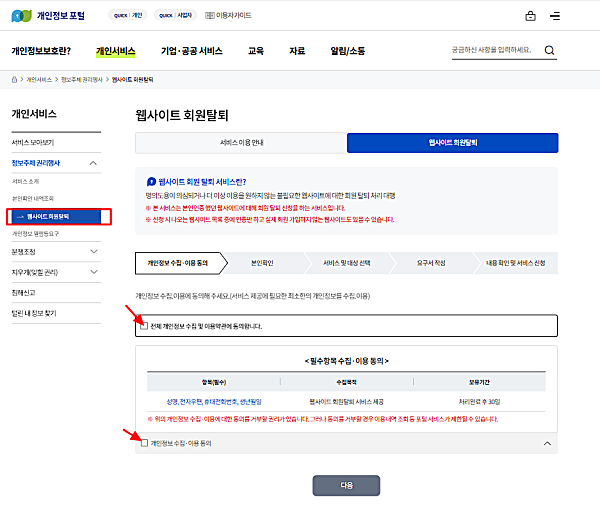This screenshot has height=518, width=600.
Task: Click the speech bubble icon beside 웹사이트 회원 탈퇴 서비스란?
Action: pos(151,182)
